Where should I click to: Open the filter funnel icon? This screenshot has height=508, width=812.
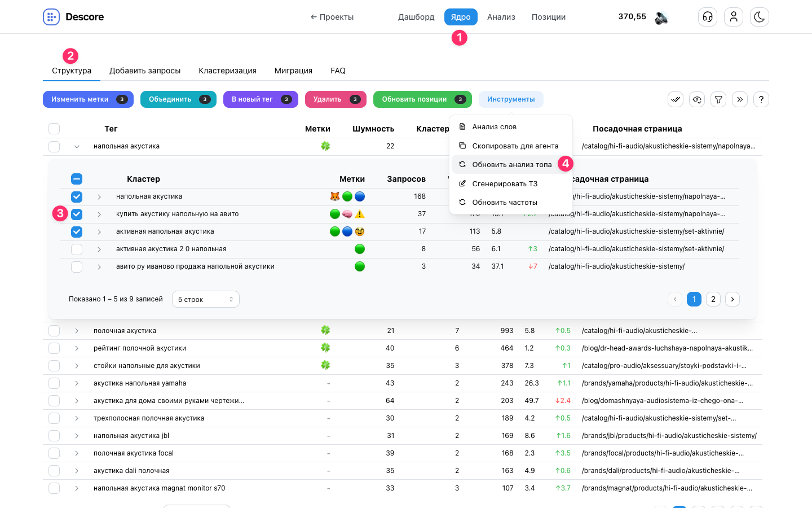(718, 99)
